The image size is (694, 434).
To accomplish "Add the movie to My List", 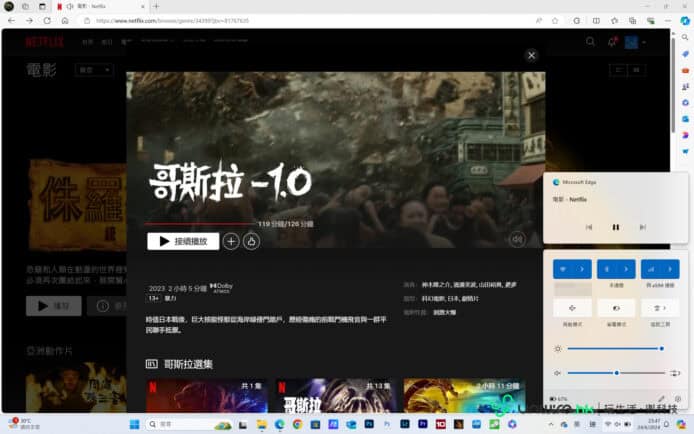I will tap(231, 241).
